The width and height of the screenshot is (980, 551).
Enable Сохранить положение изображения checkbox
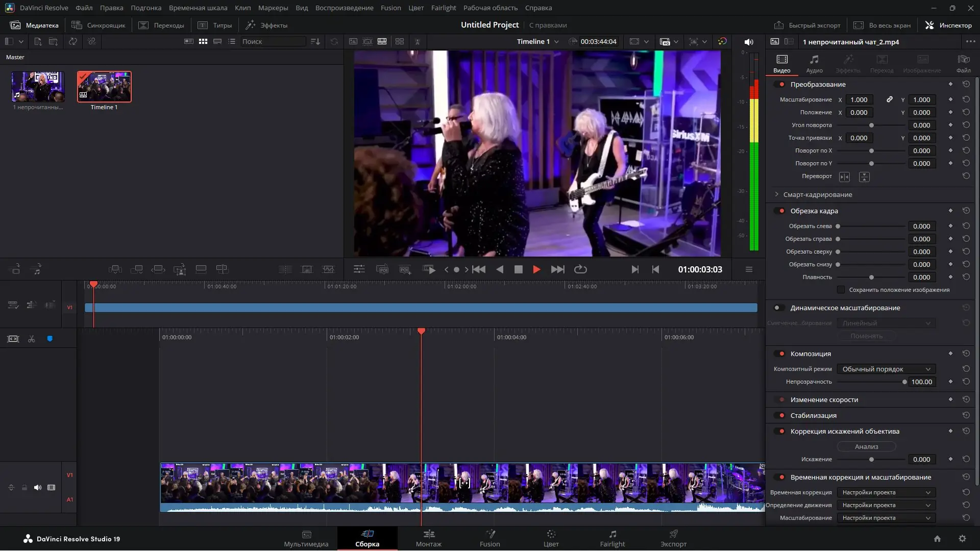(841, 290)
